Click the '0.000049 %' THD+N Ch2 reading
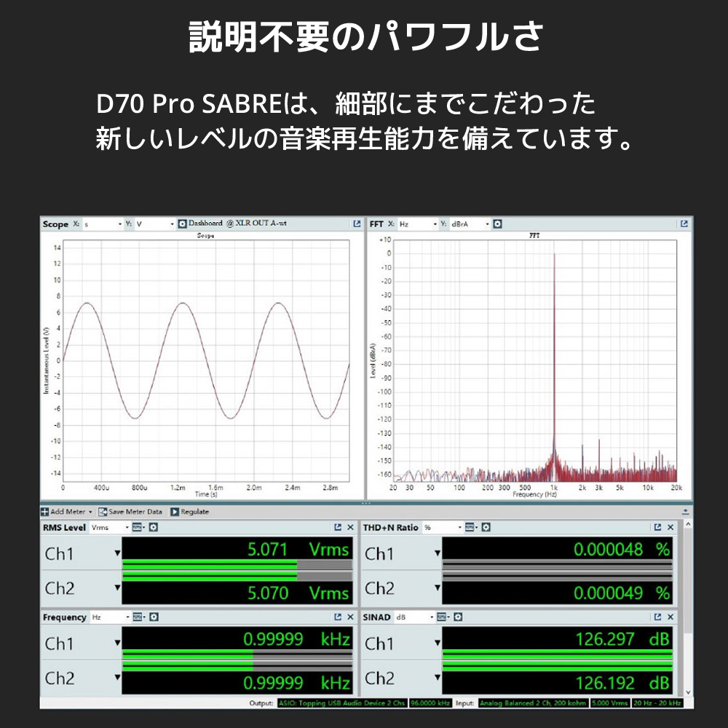Image resolution: width=728 pixels, height=728 pixels. point(622,593)
